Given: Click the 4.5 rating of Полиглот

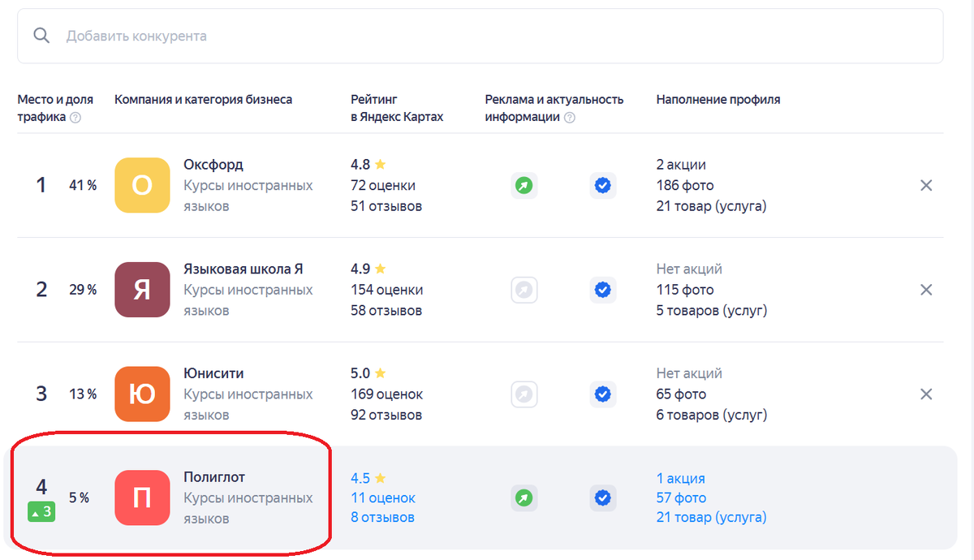Looking at the screenshot, I should (360, 478).
